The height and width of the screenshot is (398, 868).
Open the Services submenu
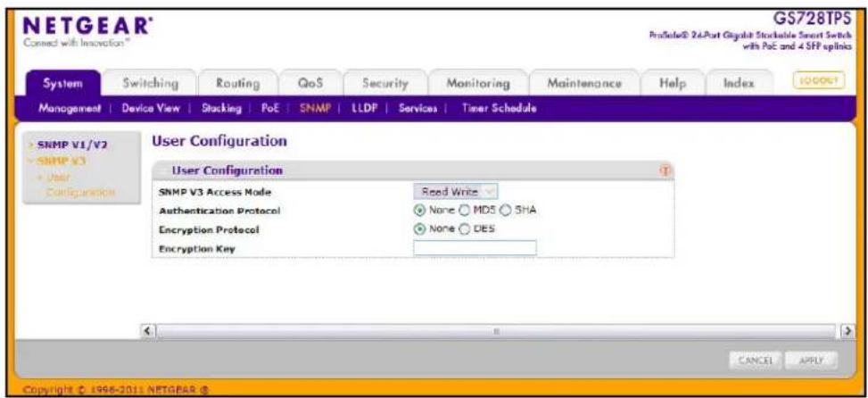418,108
